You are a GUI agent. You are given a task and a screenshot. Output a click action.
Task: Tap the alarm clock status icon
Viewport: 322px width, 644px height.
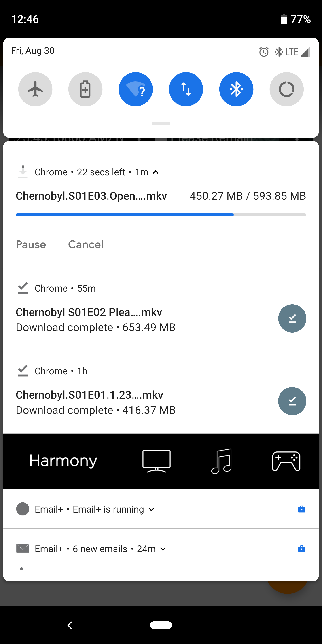coord(264,52)
